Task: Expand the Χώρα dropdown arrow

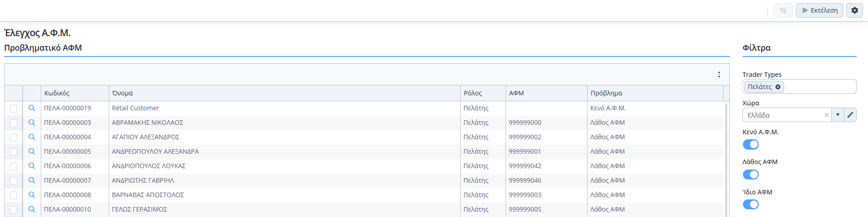Action: coord(838,115)
